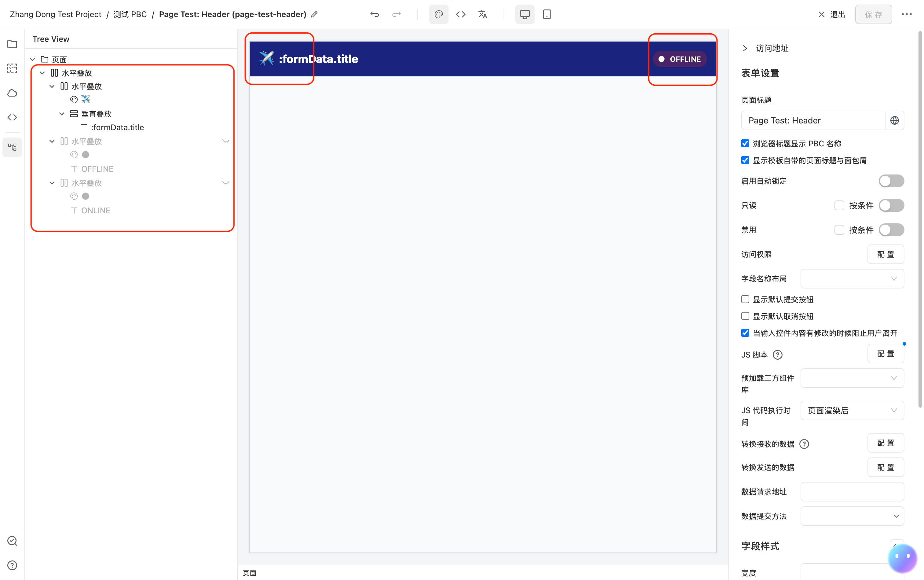Image resolution: width=924 pixels, height=580 pixels.
Task: Collapse the top-level 水平叠放 node
Action: 42,73
